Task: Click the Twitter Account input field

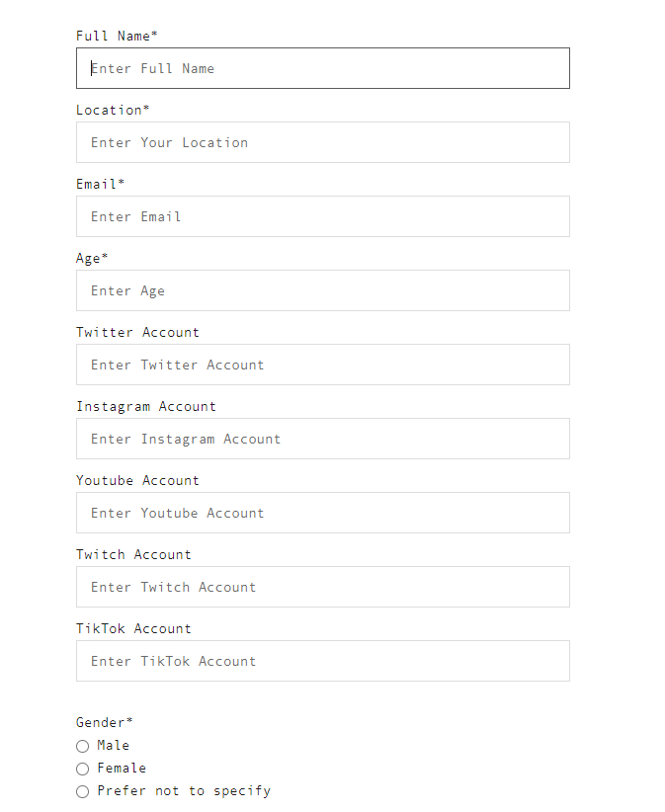Action: click(x=323, y=365)
